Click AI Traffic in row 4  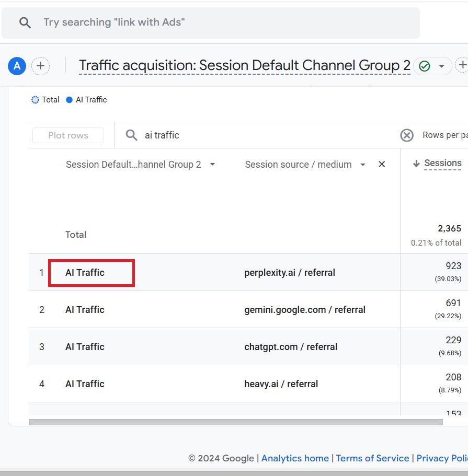pyautogui.click(x=85, y=384)
